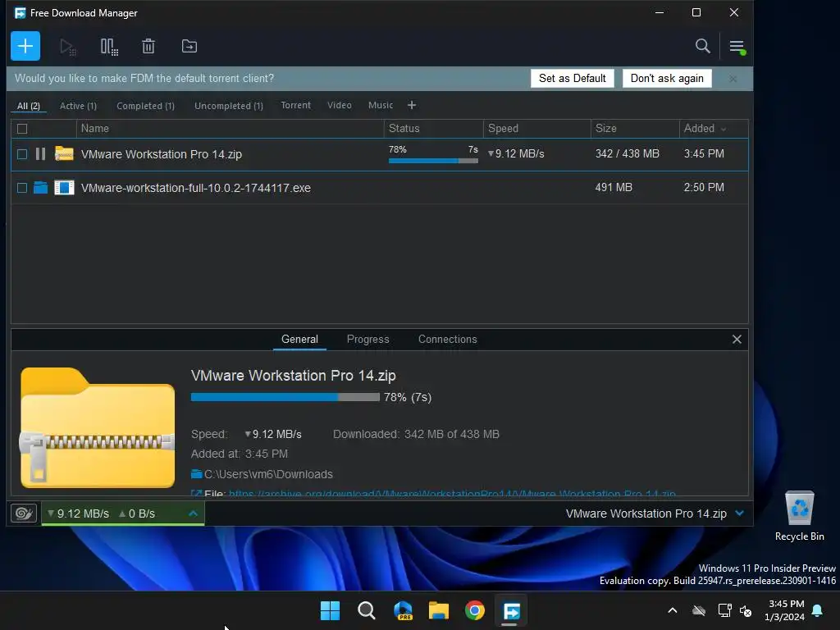The width and height of the screenshot is (840, 630).
Task: Click the cloud sync tray icon
Action: [699, 610]
